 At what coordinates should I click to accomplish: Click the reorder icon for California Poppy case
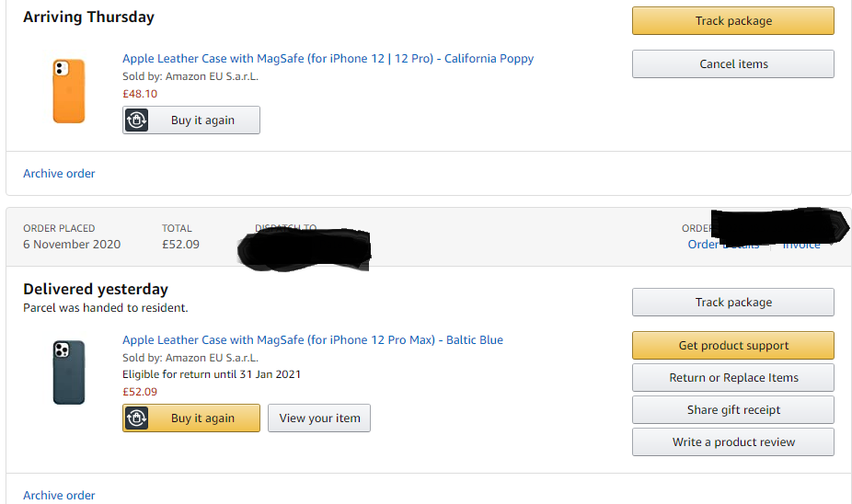[137, 120]
